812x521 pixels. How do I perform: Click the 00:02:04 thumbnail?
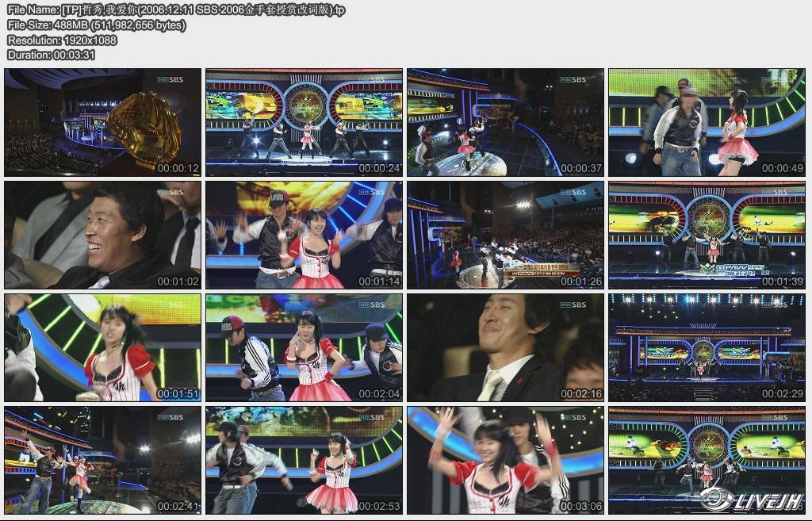pyautogui.click(x=304, y=347)
